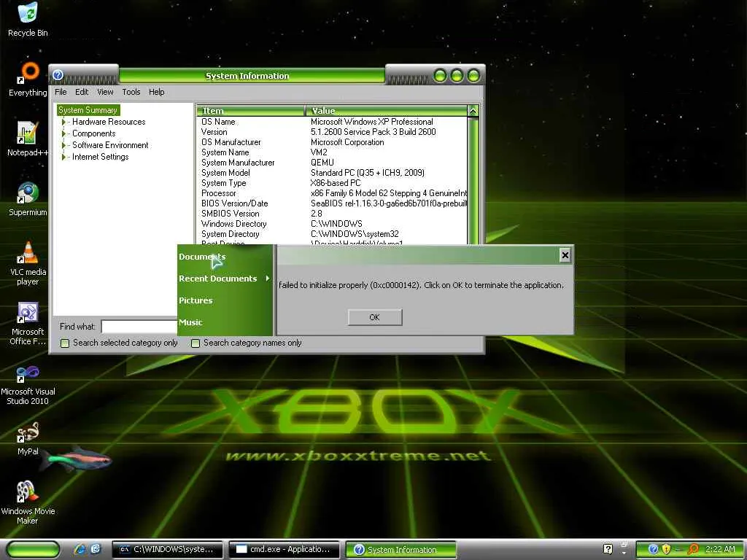Image resolution: width=747 pixels, height=560 pixels.
Task: Select OS Manufacturer row
Action: tap(332, 142)
